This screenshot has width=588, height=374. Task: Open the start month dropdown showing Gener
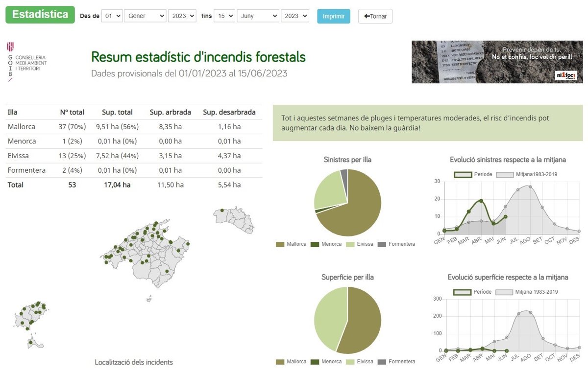pos(145,16)
